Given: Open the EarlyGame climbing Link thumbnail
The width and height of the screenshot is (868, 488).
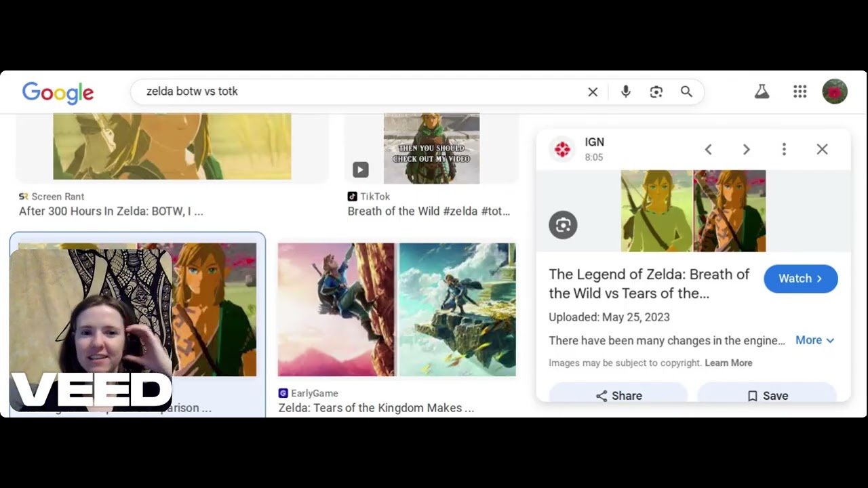Looking at the screenshot, I should pos(397,310).
